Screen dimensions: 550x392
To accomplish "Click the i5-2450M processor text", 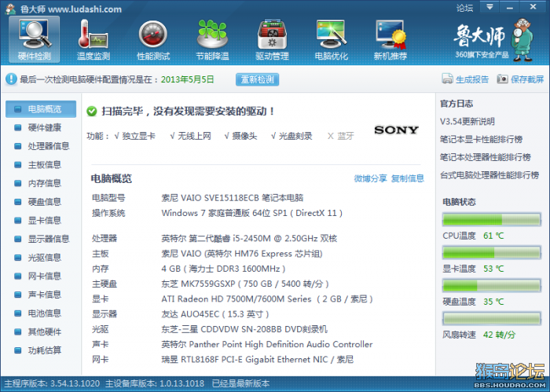I will [249, 239].
